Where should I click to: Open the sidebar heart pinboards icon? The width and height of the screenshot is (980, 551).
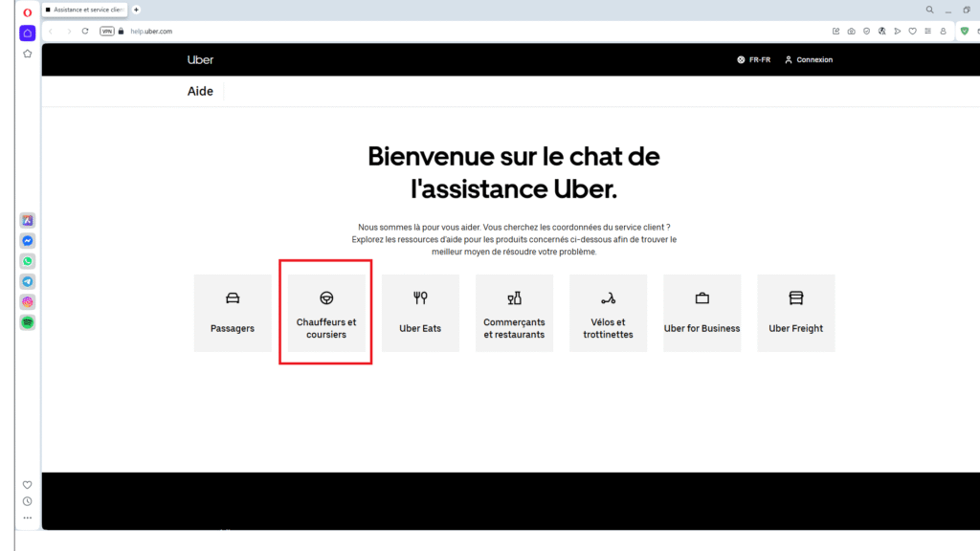(28, 485)
